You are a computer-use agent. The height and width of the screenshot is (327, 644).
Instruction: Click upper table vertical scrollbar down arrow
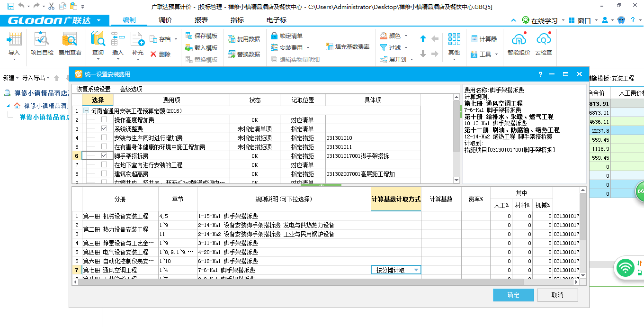[x=456, y=180]
